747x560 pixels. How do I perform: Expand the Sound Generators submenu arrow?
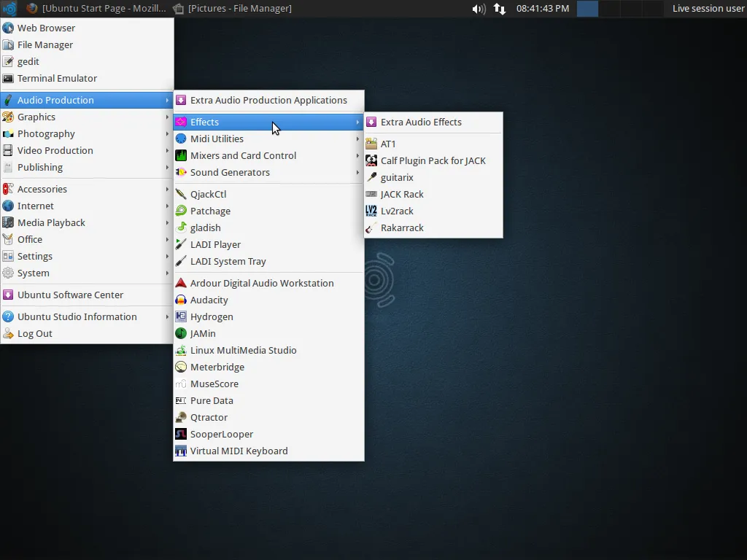pos(357,172)
